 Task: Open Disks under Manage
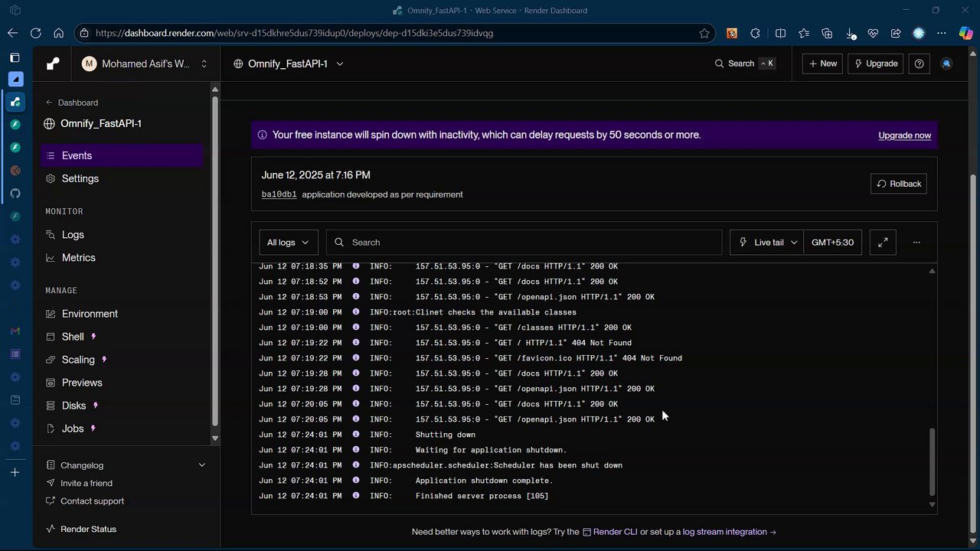122,406
